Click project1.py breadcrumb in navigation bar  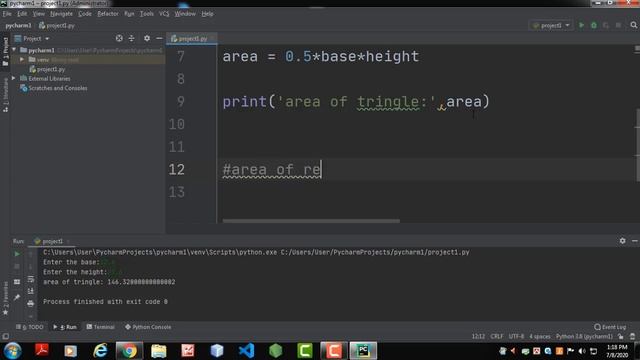pyautogui.click(x=57, y=25)
